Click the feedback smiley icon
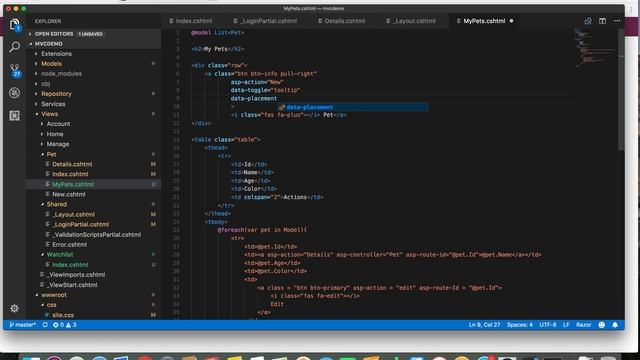 (602, 325)
